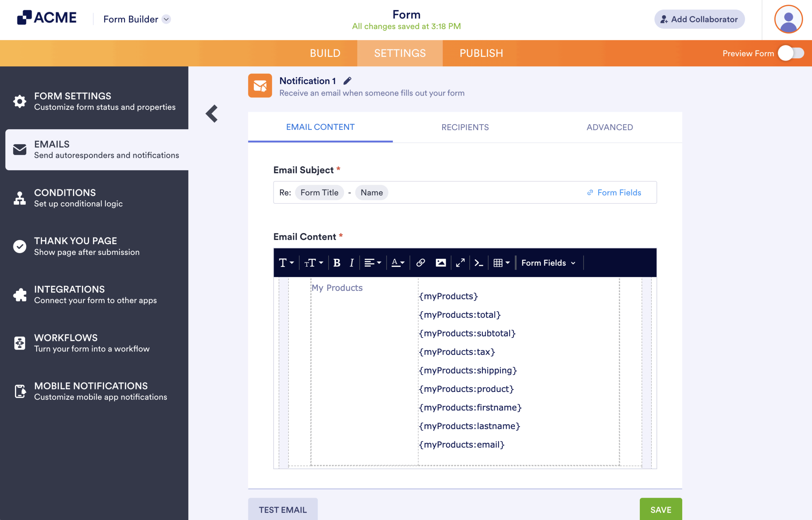Apply italic formatting in the editor toolbar
The height and width of the screenshot is (520, 812).
351,263
